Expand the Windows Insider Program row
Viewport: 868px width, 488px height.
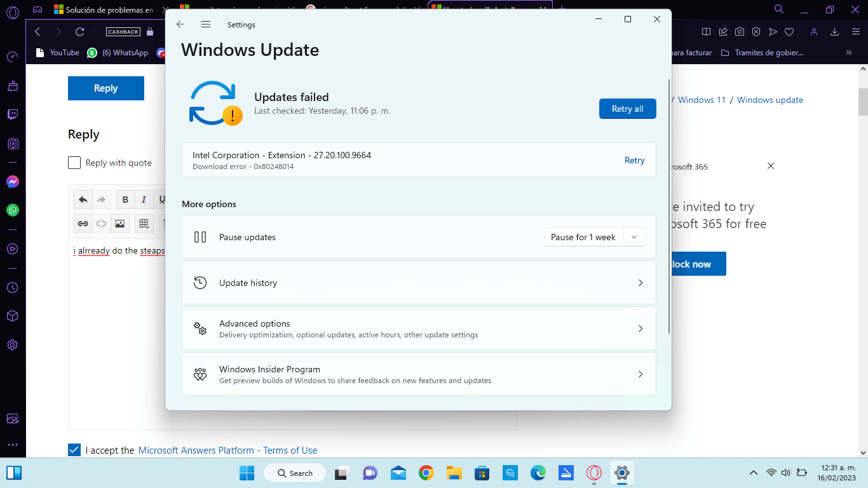coord(419,374)
